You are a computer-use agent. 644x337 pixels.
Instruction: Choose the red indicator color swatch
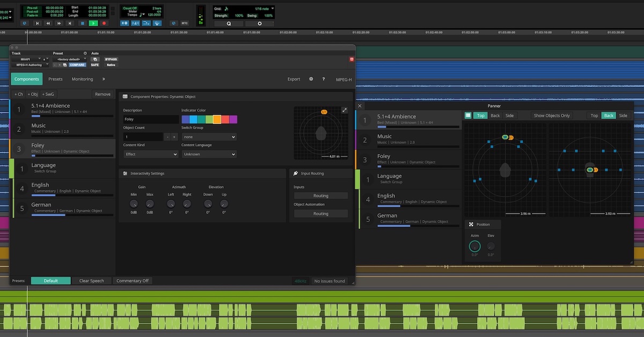pyautogui.click(x=225, y=119)
